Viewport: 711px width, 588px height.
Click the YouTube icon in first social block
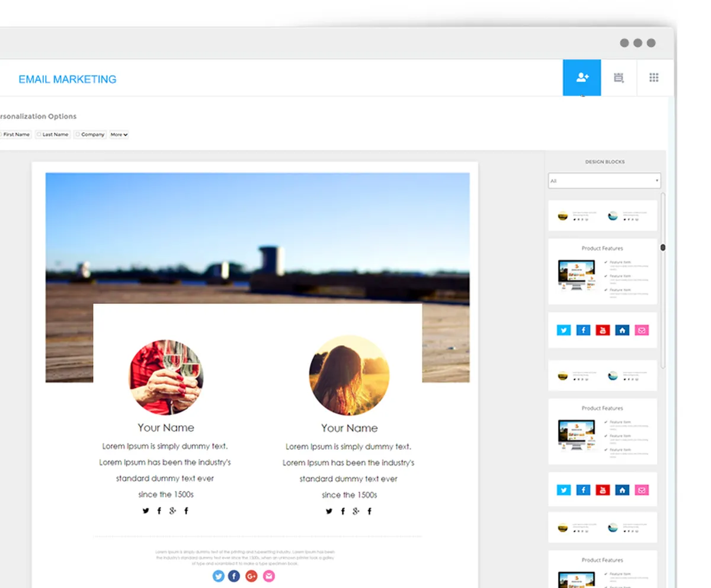coord(603,330)
